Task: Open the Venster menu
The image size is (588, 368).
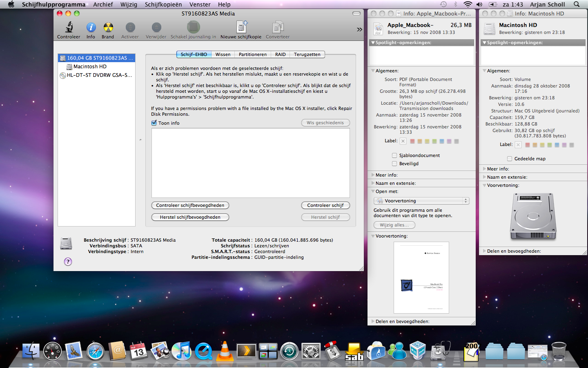Action: pyautogui.click(x=200, y=4)
